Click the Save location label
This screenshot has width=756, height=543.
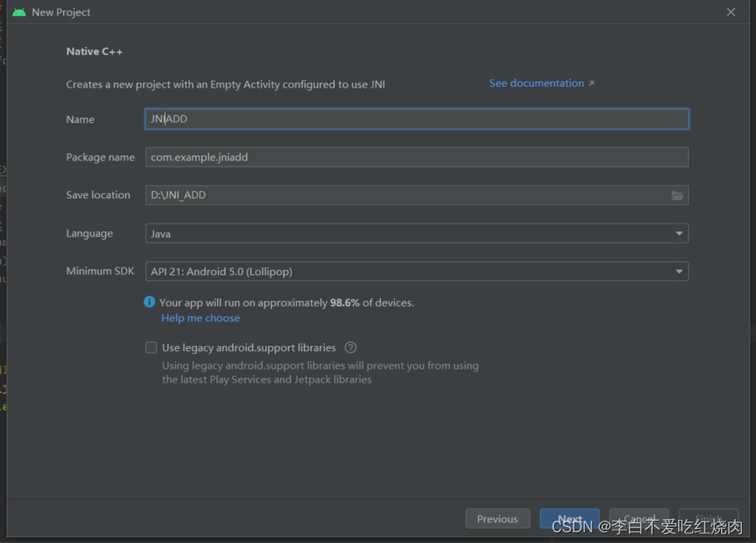tap(98, 195)
